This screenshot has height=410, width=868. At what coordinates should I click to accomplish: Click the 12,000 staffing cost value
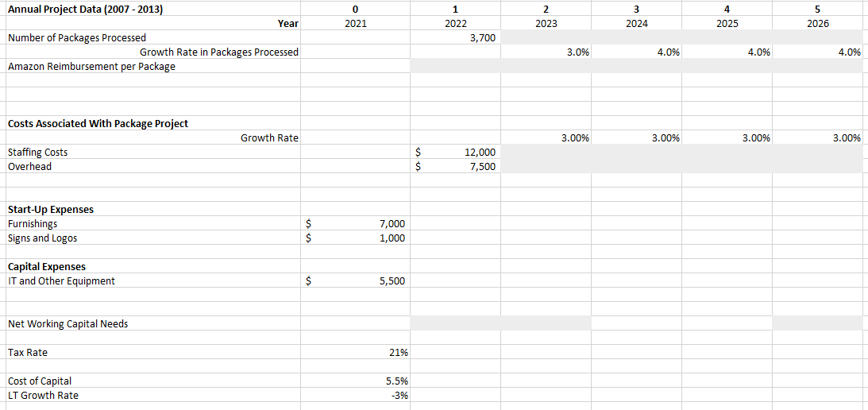coord(480,152)
